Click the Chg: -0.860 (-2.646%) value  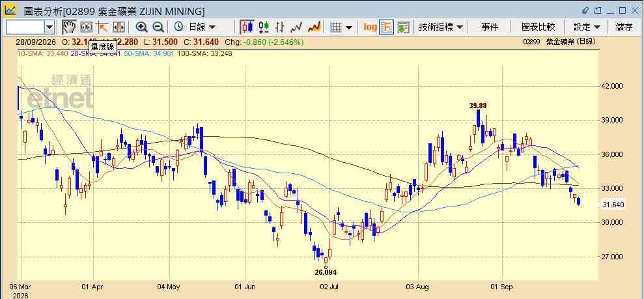[x=264, y=42]
